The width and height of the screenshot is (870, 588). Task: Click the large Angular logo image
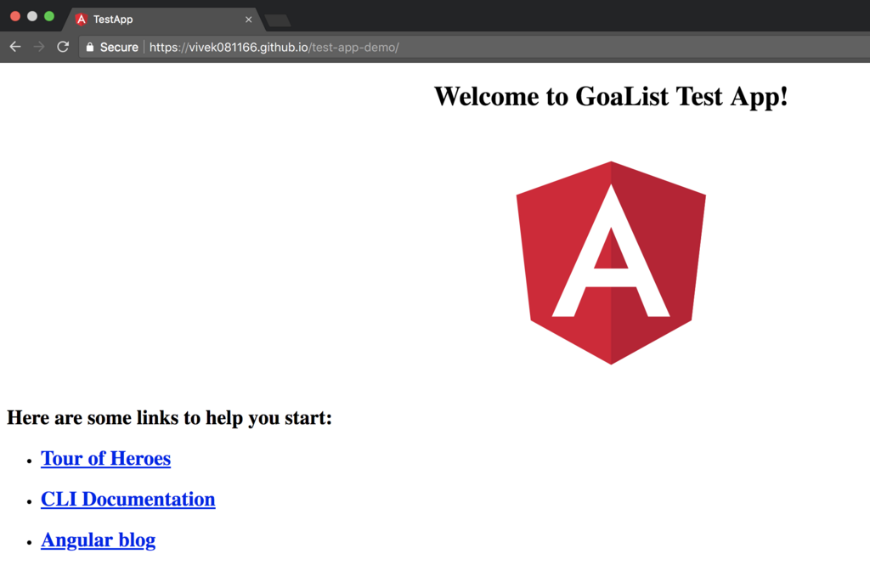click(611, 263)
